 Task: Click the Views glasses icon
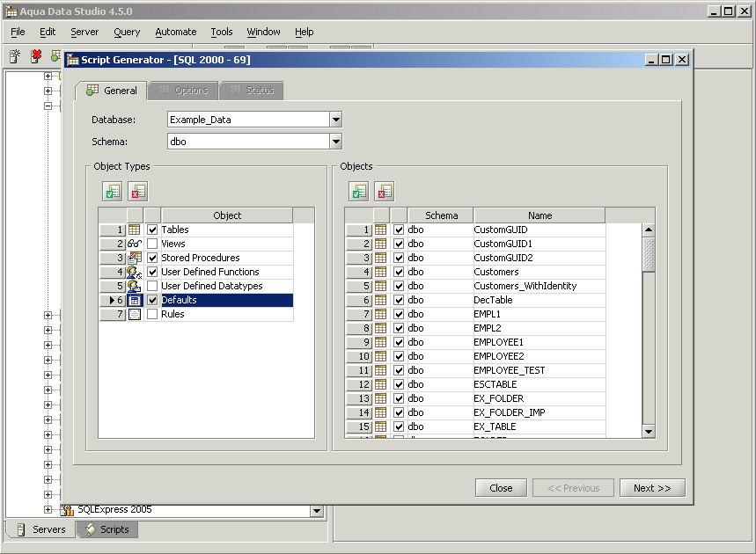tap(134, 244)
